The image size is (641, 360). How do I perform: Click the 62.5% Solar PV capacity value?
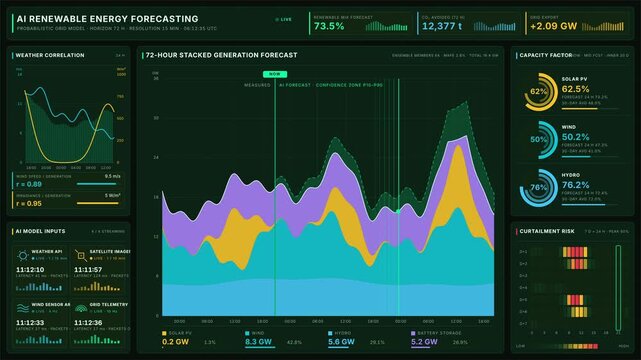(x=576, y=89)
